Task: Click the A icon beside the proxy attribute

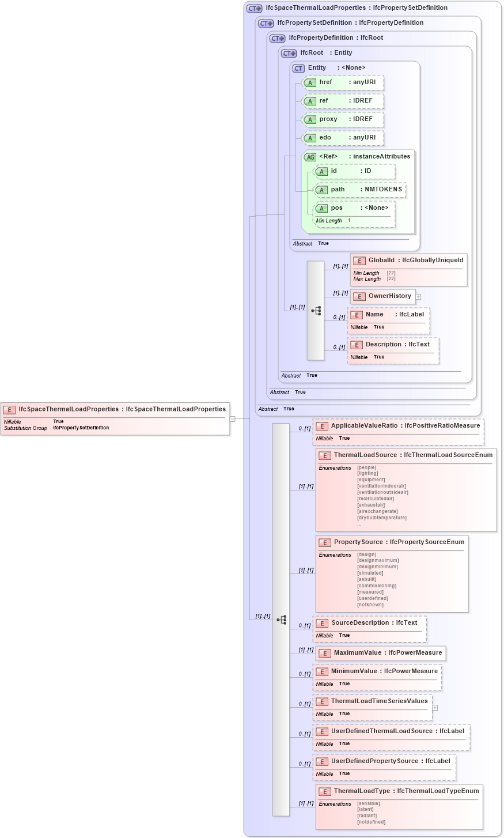Action: tap(310, 119)
